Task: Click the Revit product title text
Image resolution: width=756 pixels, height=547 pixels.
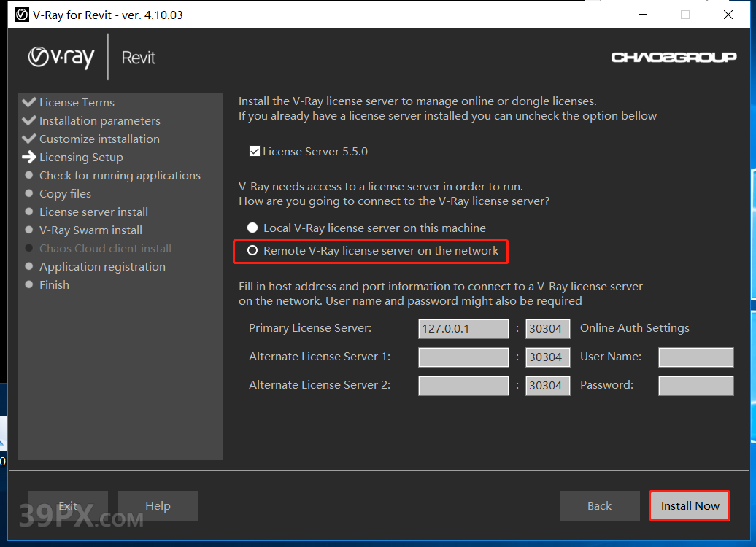Action: pyautogui.click(x=139, y=58)
